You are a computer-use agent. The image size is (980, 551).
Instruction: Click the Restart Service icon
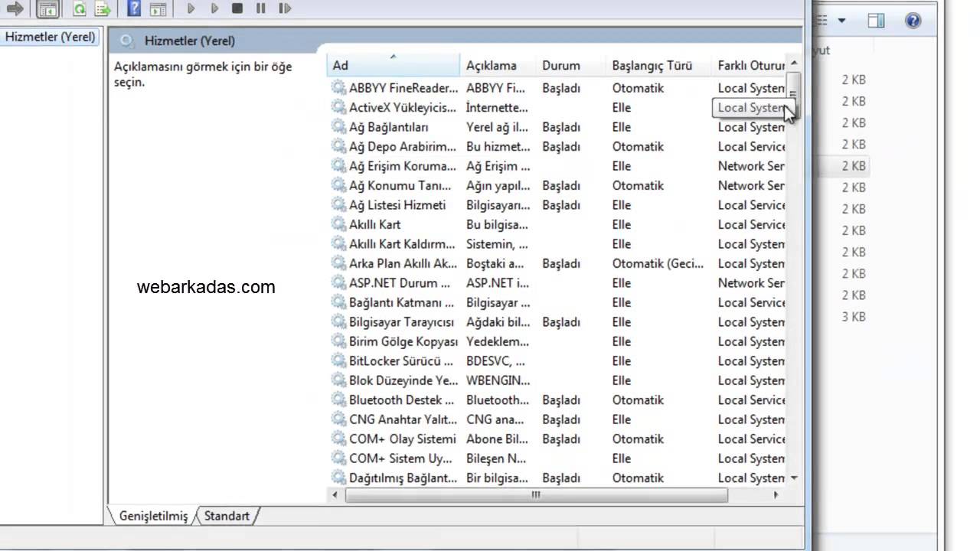pyautogui.click(x=285, y=8)
